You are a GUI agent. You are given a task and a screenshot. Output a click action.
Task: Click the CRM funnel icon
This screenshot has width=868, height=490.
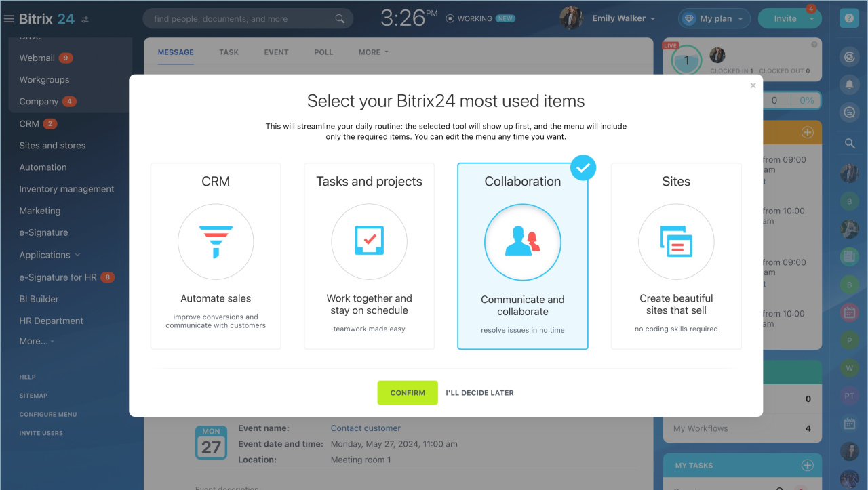click(216, 242)
